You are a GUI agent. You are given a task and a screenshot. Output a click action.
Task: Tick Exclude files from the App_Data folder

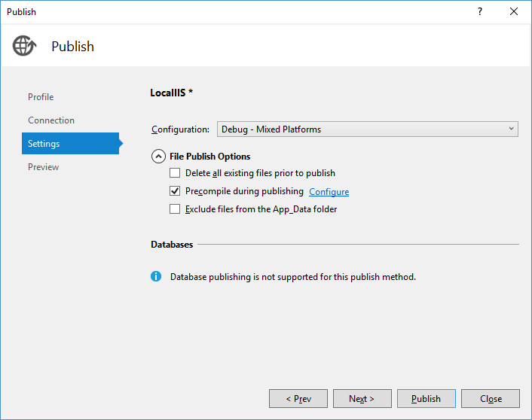point(175,208)
